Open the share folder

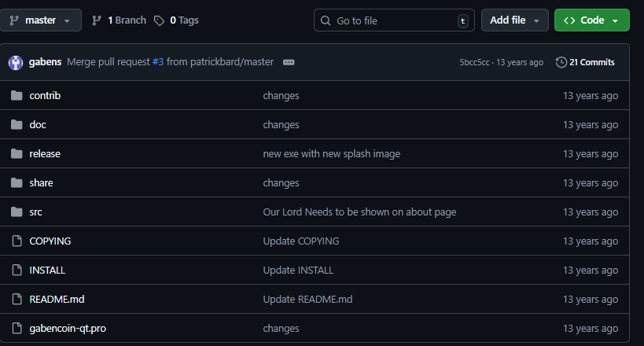(x=41, y=183)
